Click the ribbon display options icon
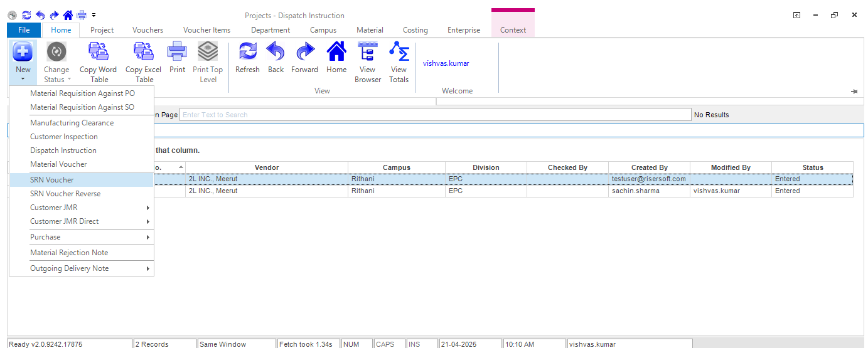The image size is (868, 348). coord(796,15)
